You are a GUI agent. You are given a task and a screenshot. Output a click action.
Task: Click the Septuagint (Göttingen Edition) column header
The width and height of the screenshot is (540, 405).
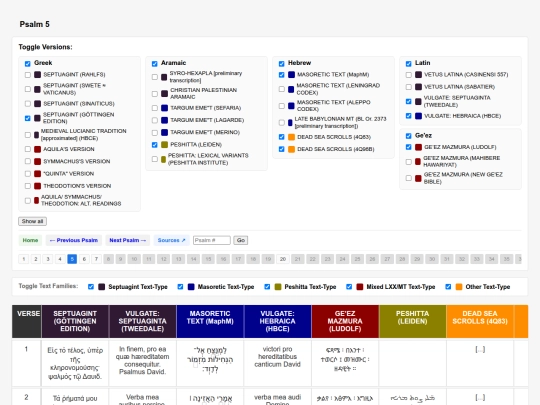point(75,321)
